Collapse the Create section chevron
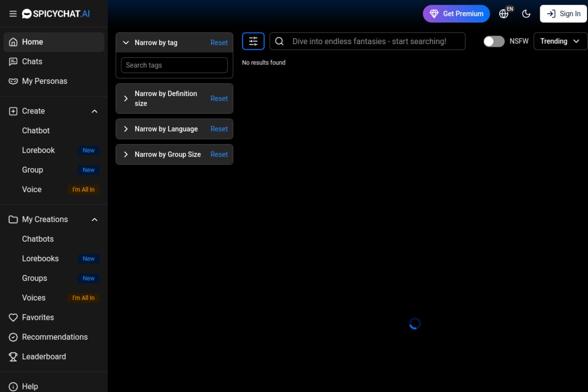The width and height of the screenshot is (588, 392). tap(95, 111)
